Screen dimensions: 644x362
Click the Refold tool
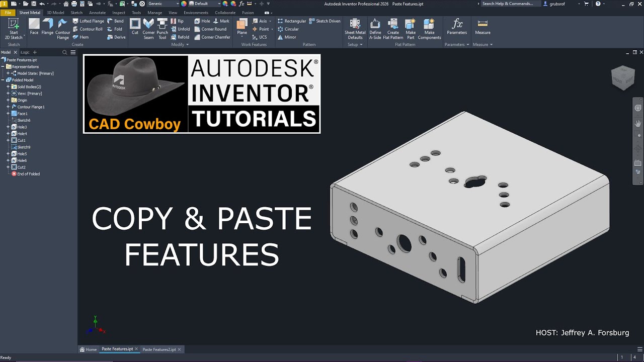coord(180,37)
